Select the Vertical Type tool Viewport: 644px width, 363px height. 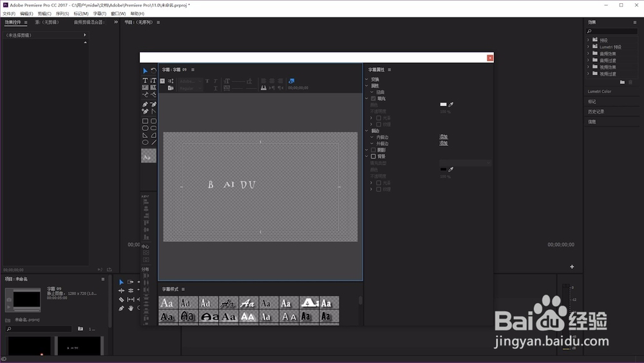click(x=153, y=80)
